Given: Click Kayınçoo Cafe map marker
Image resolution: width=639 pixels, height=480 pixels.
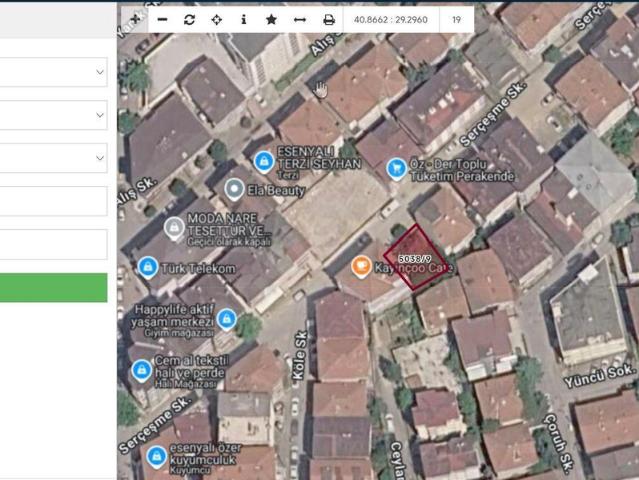Looking at the screenshot, I should click(x=361, y=266).
